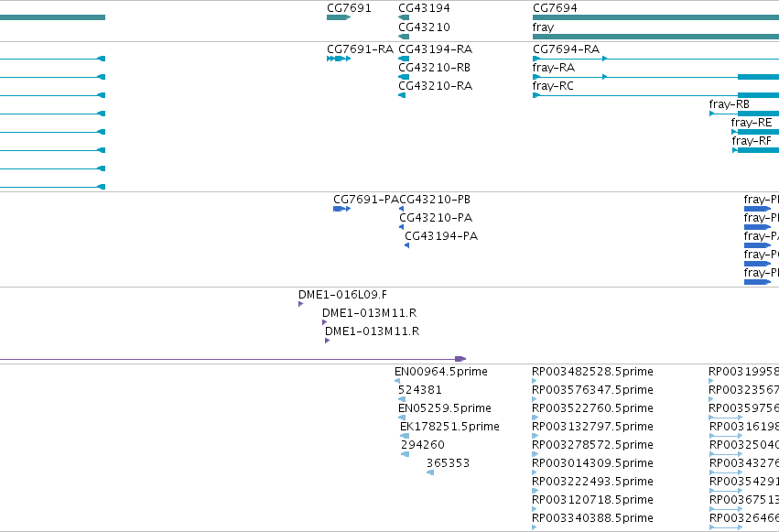Open the RP003014309.5prime feature label
Image resolution: width=779 pixels, height=532 pixels.
pos(592,463)
